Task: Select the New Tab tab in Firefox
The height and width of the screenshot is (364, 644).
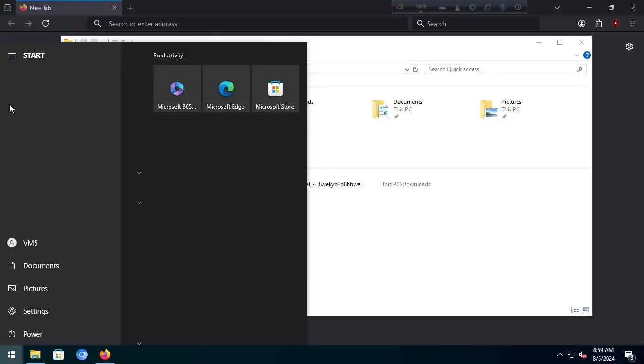Action: pyautogui.click(x=69, y=8)
